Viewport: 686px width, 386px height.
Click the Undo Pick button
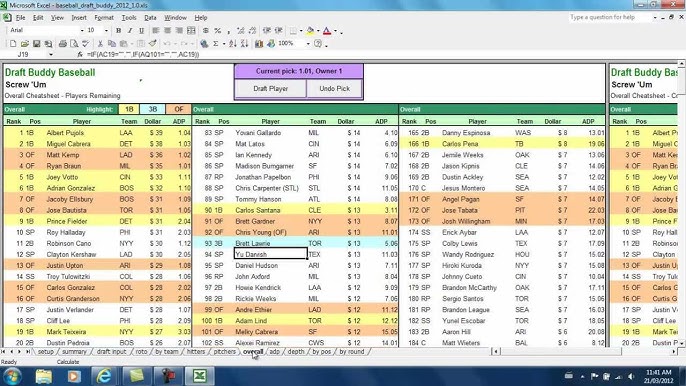(x=334, y=88)
